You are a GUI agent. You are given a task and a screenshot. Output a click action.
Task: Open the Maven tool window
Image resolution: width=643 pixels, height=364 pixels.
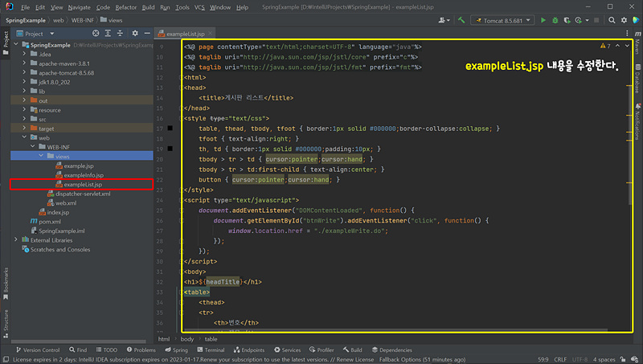coord(637,43)
